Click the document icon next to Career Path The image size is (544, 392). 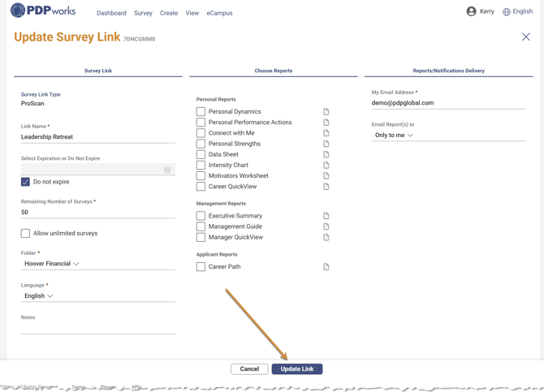(326, 266)
